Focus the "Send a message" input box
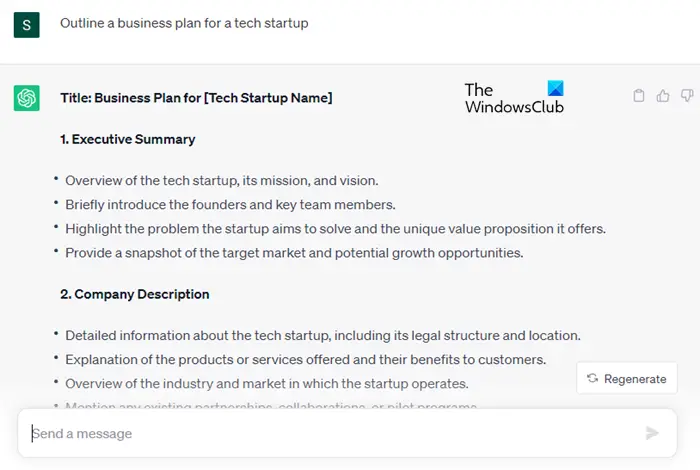 [x=330, y=433]
